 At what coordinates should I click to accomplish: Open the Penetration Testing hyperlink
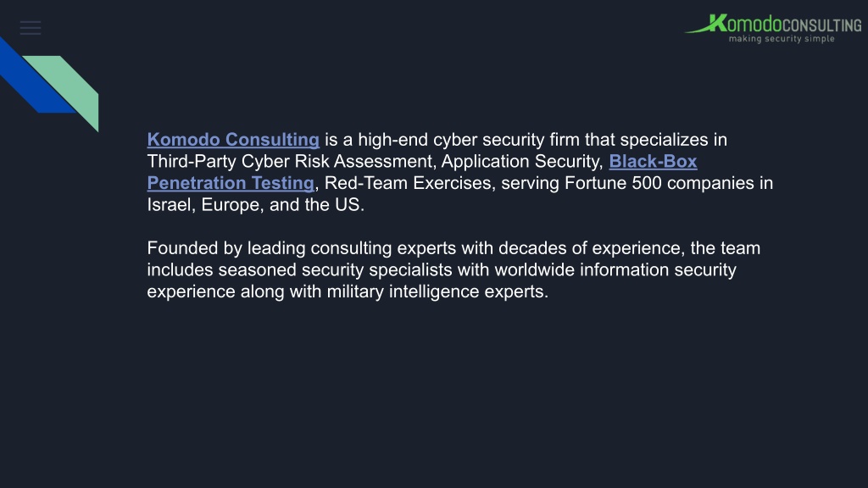(231, 183)
